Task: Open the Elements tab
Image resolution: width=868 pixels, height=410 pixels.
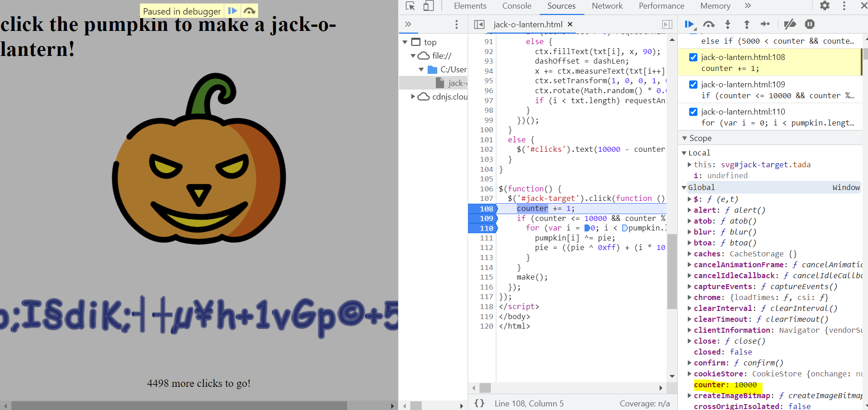Action: coord(470,6)
